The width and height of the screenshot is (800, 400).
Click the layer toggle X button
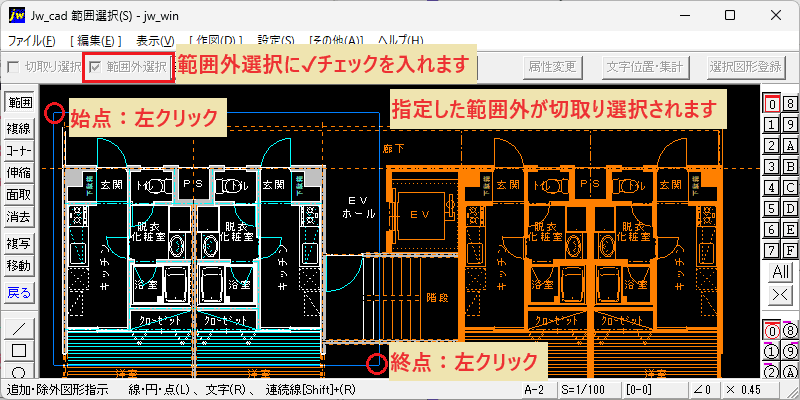click(x=781, y=294)
